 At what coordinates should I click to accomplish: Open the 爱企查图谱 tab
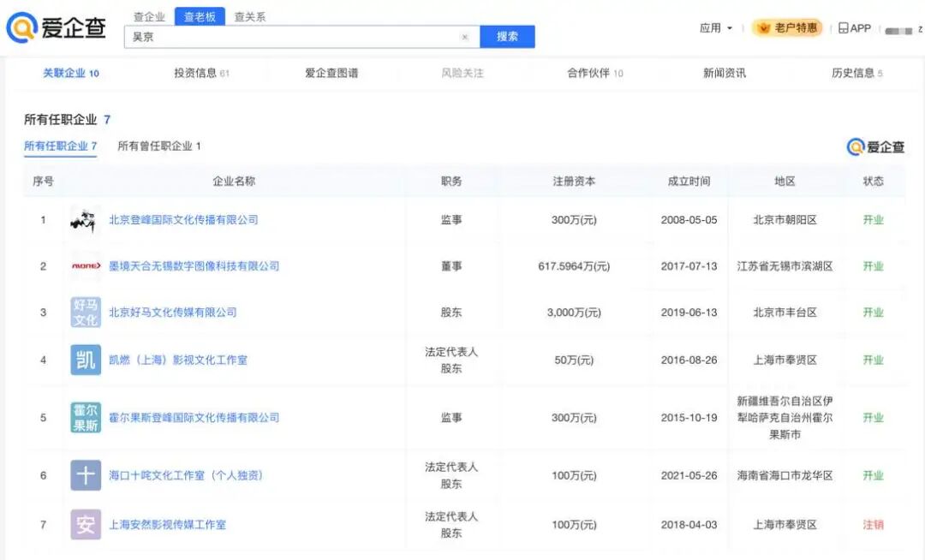331,73
